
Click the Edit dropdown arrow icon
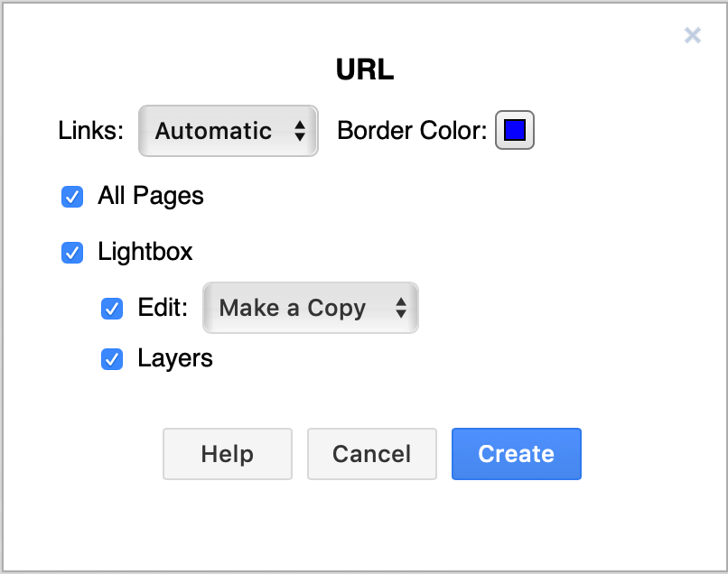(401, 308)
